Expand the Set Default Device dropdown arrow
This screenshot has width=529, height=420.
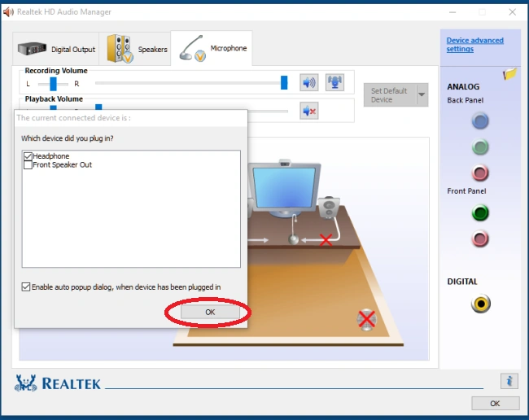[x=422, y=94]
